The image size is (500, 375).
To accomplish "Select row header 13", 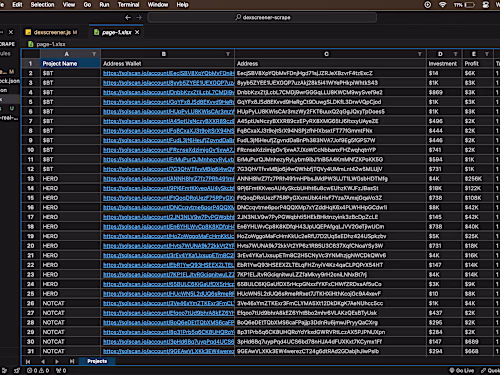I will point(31,179).
